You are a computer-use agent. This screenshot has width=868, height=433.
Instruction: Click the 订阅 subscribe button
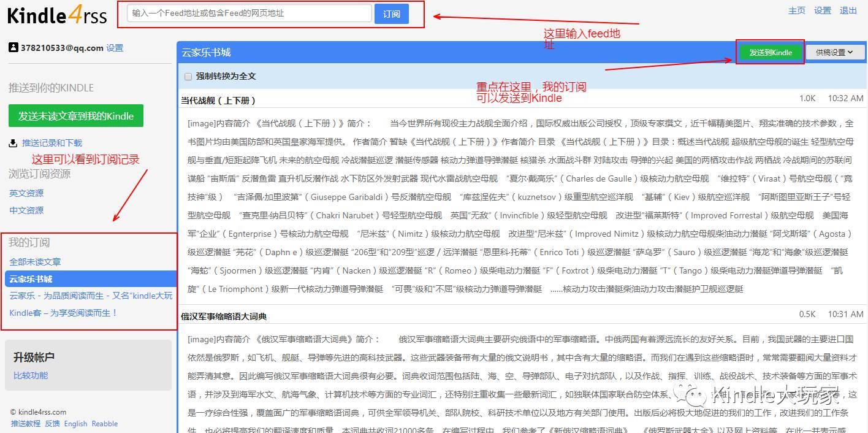(392, 13)
